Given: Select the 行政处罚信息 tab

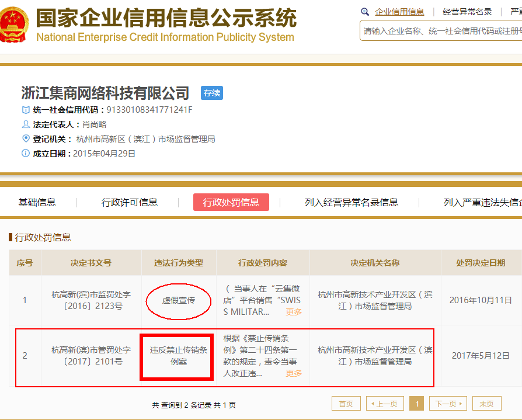Looking at the screenshot, I should coord(231,202).
